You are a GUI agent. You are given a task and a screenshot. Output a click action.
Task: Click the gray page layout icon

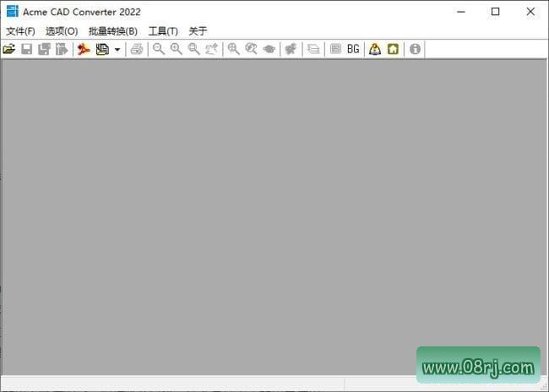[x=335, y=49]
